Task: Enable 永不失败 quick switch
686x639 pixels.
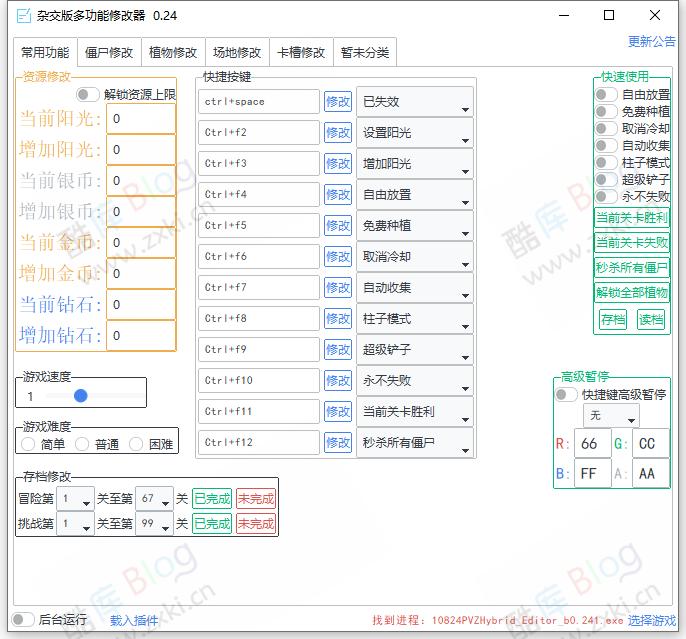Action: (x=606, y=196)
